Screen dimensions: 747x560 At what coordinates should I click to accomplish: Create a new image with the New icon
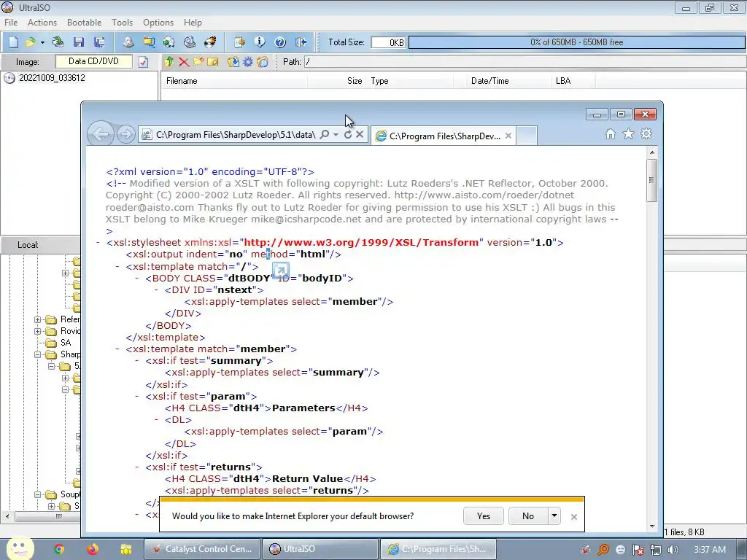click(x=13, y=42)
